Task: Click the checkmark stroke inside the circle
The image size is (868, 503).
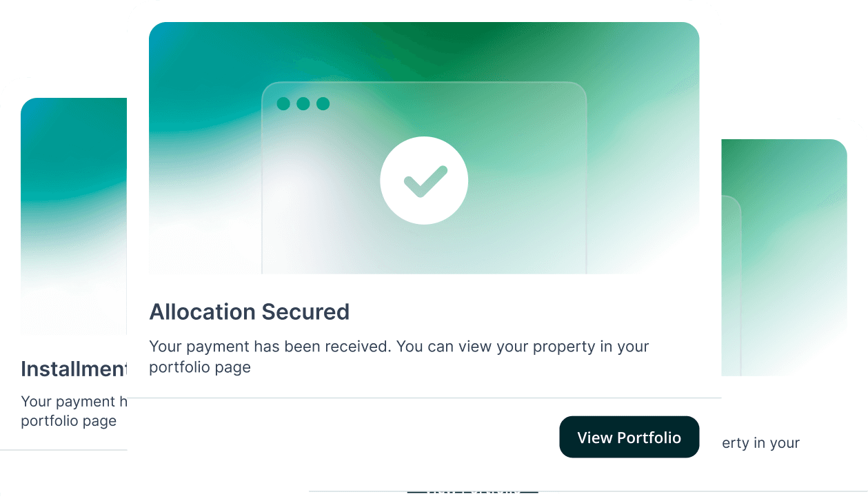Action: (424, 181)
